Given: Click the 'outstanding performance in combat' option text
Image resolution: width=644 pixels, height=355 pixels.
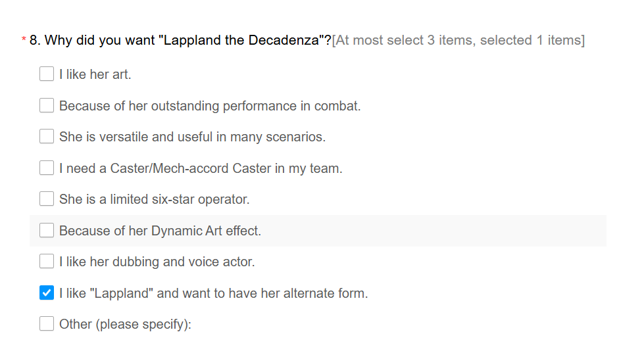Looking at the screenshot, I should coord(256,106).
